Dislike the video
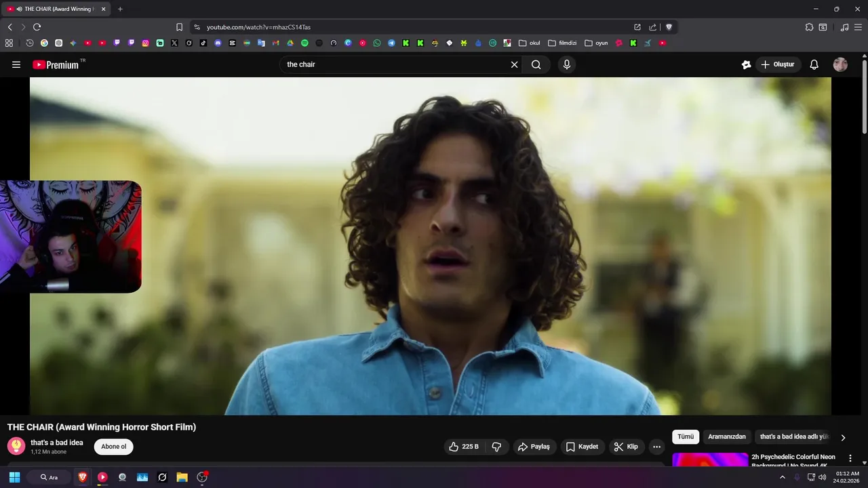 pyautogui.click(x=496, y=447)
